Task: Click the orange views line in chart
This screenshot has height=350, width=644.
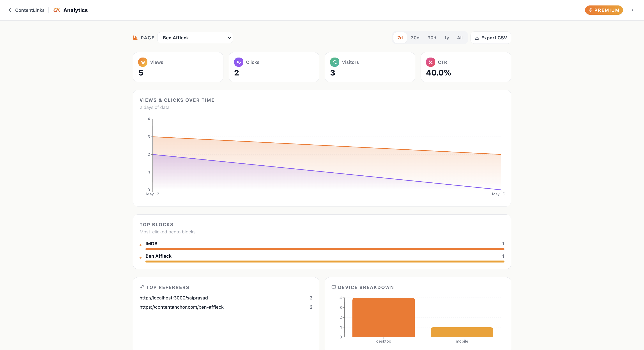Action: click(327, 145)
